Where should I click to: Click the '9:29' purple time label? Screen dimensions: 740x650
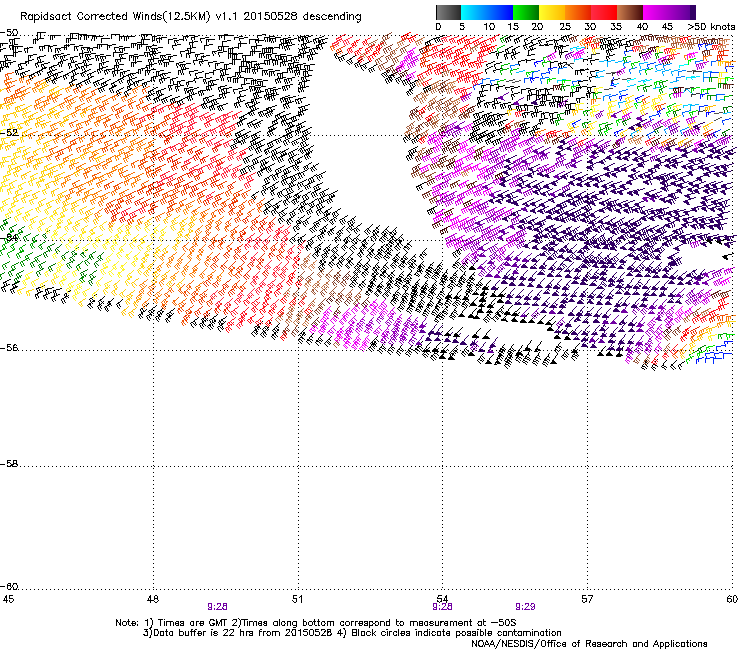(525, 607)
